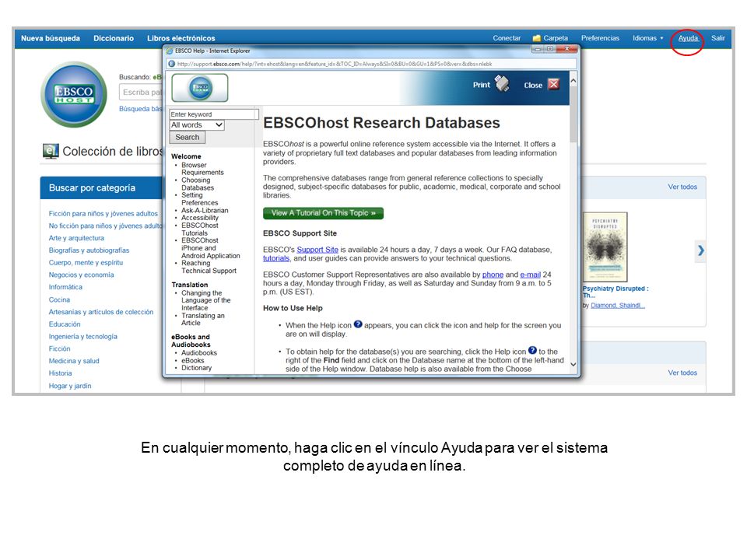Open Psychiatry Disrupted book cover
Viewport: 747px width, 560px height.
605,247
